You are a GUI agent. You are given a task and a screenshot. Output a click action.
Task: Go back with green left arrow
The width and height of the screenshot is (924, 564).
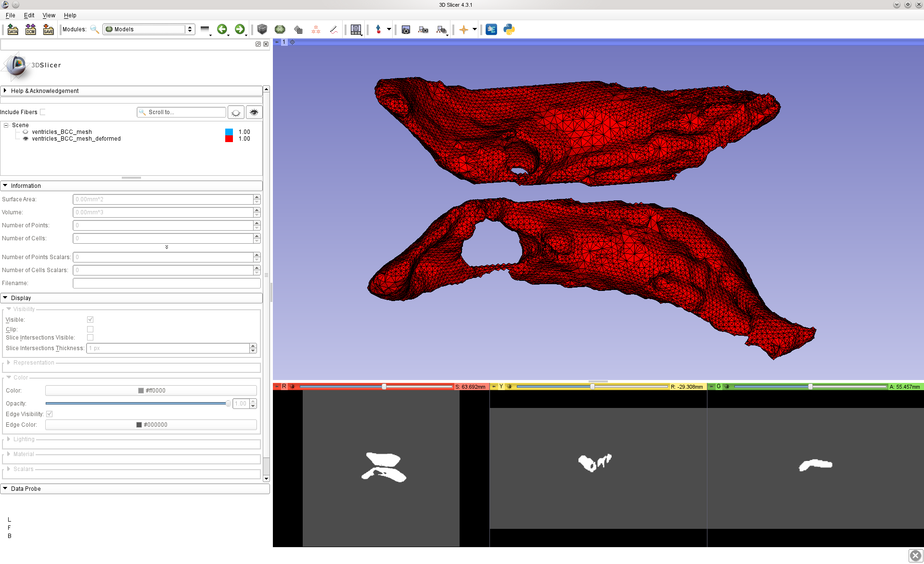[x=222, y=29]
